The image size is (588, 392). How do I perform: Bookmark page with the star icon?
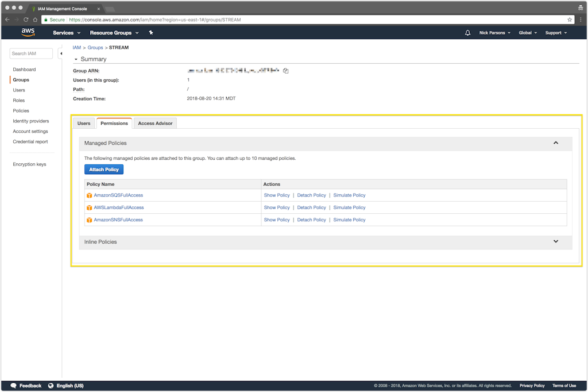click(570, 20)
